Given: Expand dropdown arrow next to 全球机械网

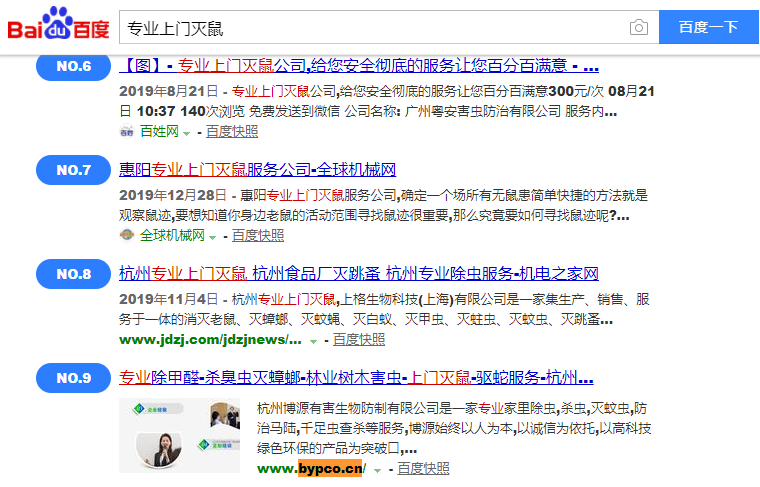Looking at the screenshot, I should [212, 237].
